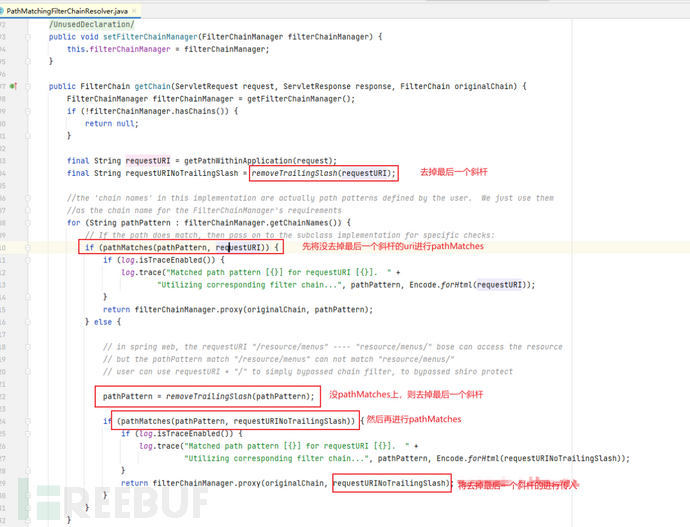
Task: Fold the 'chain names' comment block
Action: tap(27, 198)
